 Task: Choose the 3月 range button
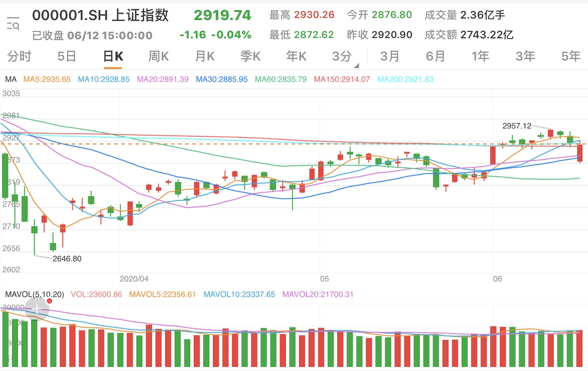click(x=390, y=56)
